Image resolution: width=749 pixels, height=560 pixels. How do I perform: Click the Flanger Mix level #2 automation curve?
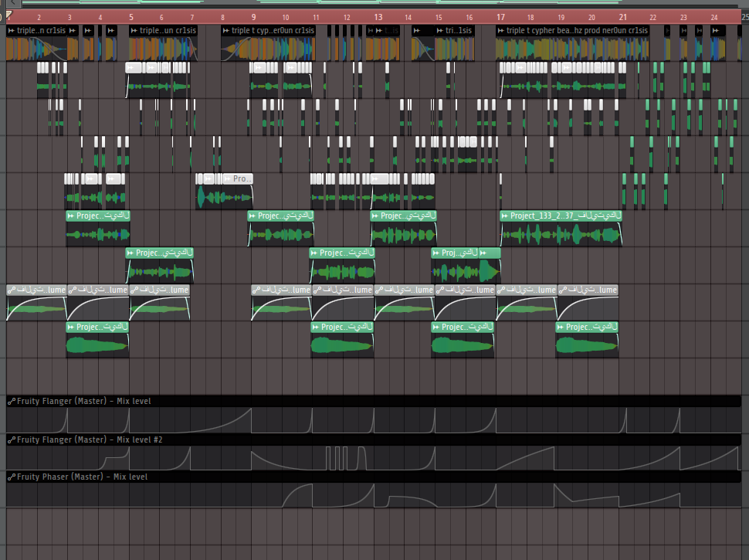click(x=374, y=458)
